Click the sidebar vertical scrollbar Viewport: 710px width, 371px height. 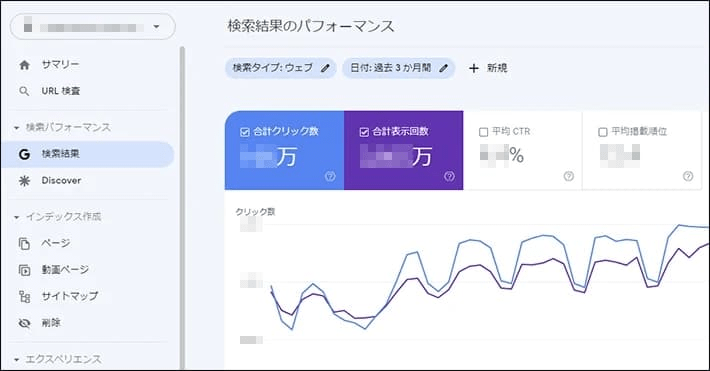pos(182,207)
